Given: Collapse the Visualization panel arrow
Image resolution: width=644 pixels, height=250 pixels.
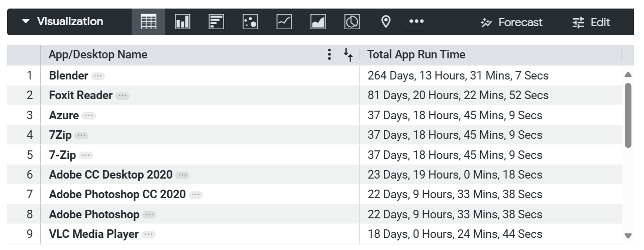Looking at the screenshot, I should tap(26, 22).
